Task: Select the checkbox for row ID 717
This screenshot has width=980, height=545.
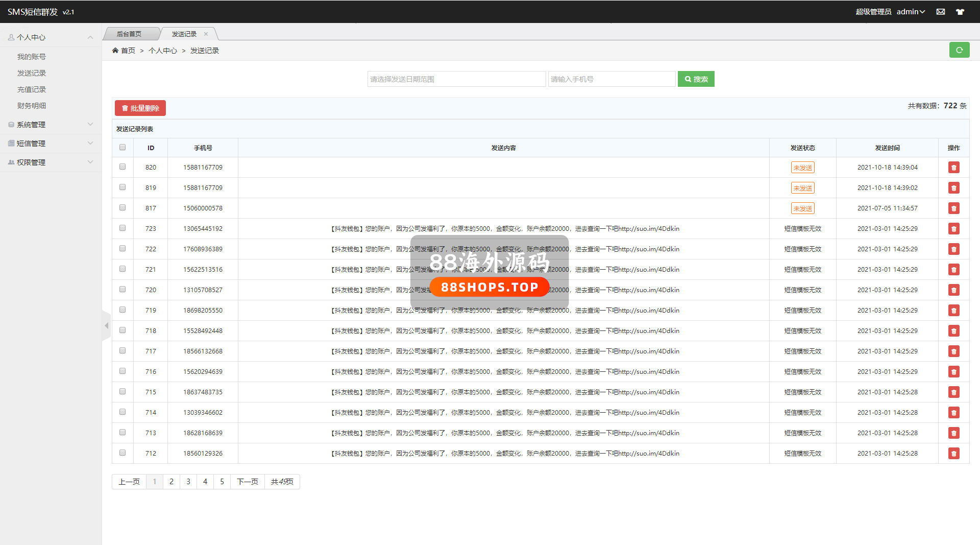Action: point(122,351)
